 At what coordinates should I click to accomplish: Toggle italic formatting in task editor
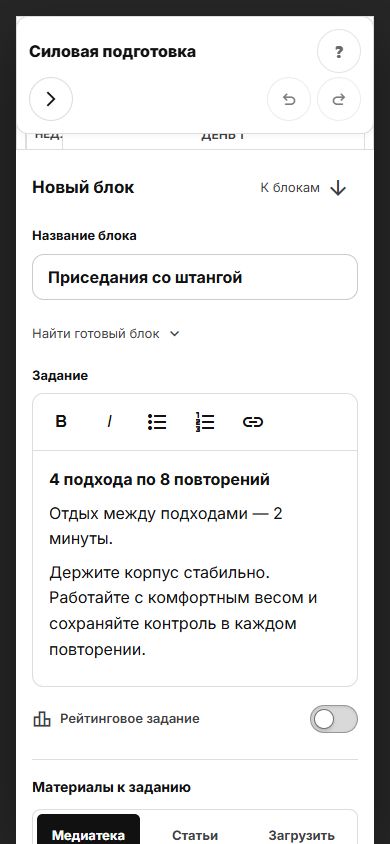pos(109,421)
